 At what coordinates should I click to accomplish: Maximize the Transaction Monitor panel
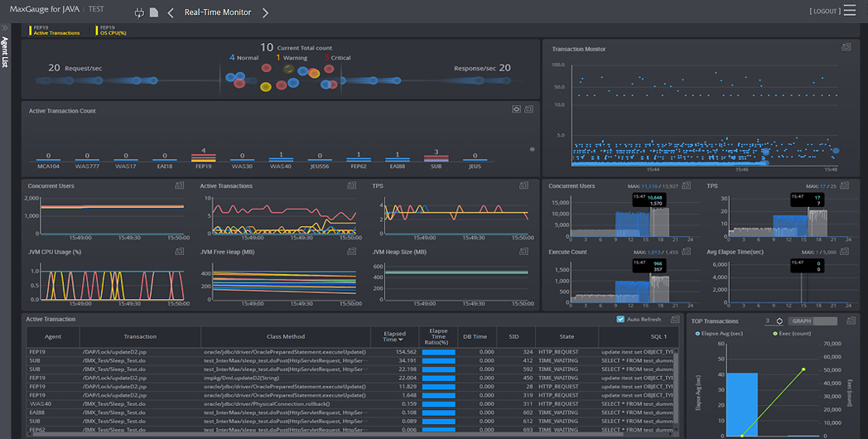846,47
